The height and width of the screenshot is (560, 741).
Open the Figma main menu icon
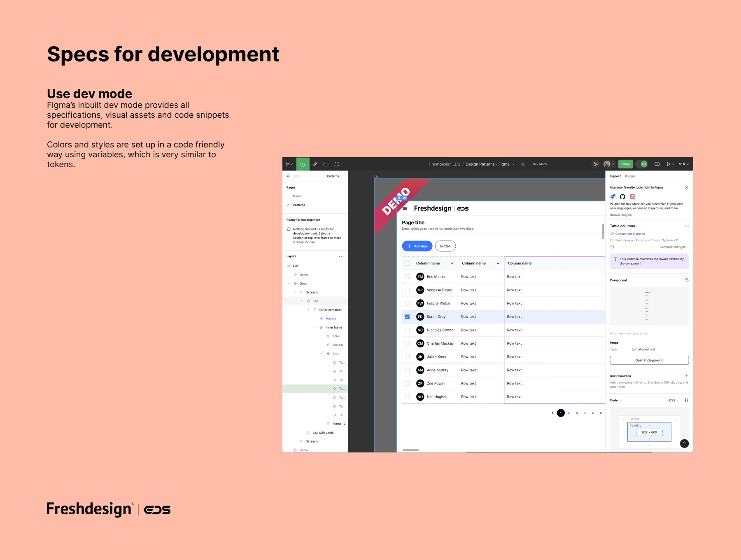tap(289, 164)
